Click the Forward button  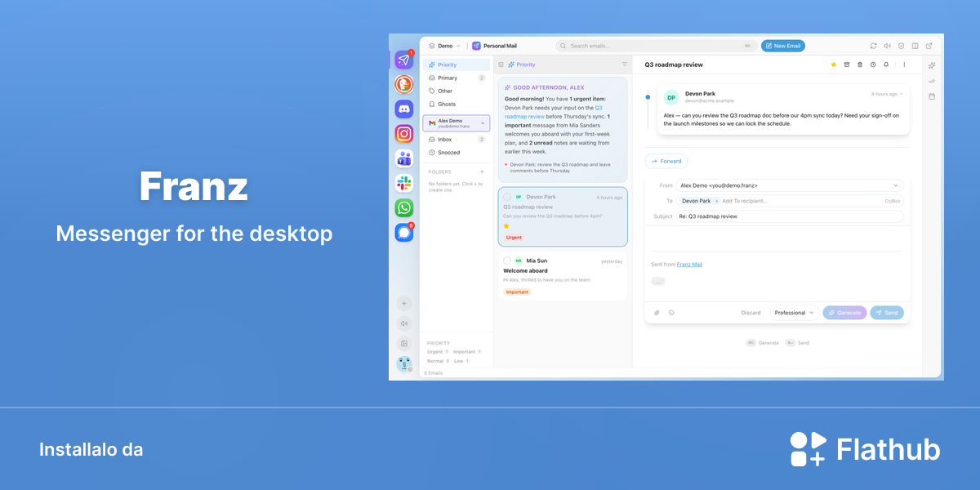666,161
